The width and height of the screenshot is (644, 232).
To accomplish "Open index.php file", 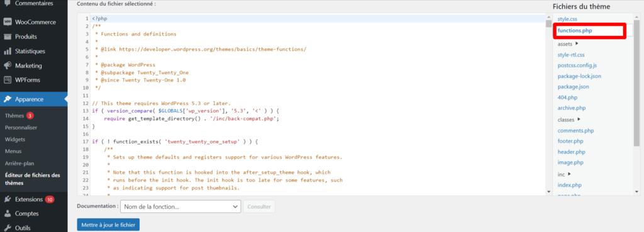I will (570, 185).
